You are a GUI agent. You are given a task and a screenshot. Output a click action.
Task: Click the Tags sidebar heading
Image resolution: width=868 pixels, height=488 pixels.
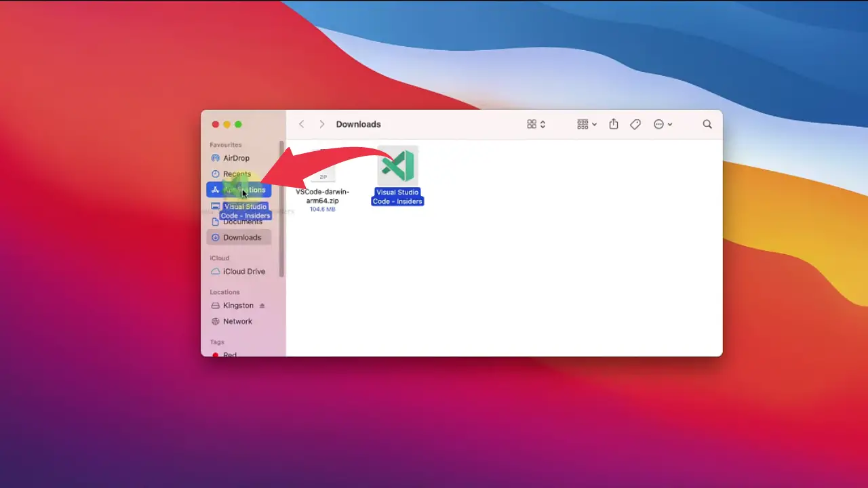[217, 342]
